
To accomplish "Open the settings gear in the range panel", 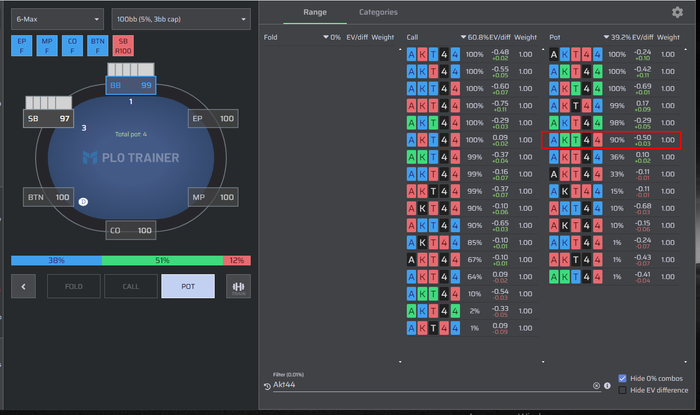I will 677,12.
